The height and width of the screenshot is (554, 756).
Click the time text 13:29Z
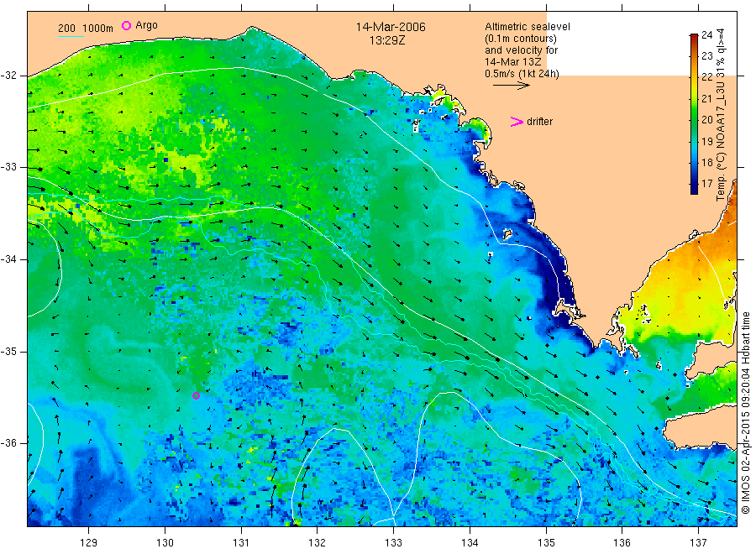[x=387, y=40]
